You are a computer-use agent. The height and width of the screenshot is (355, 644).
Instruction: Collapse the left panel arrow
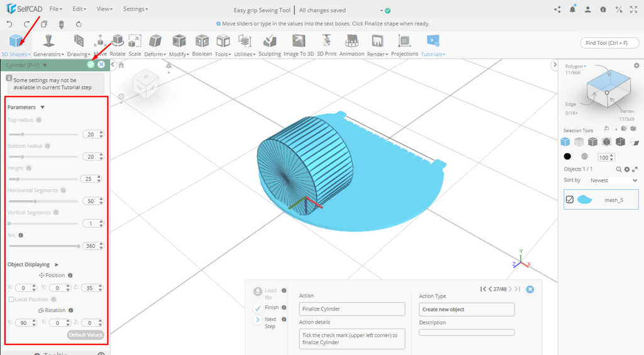click(113, 64)
